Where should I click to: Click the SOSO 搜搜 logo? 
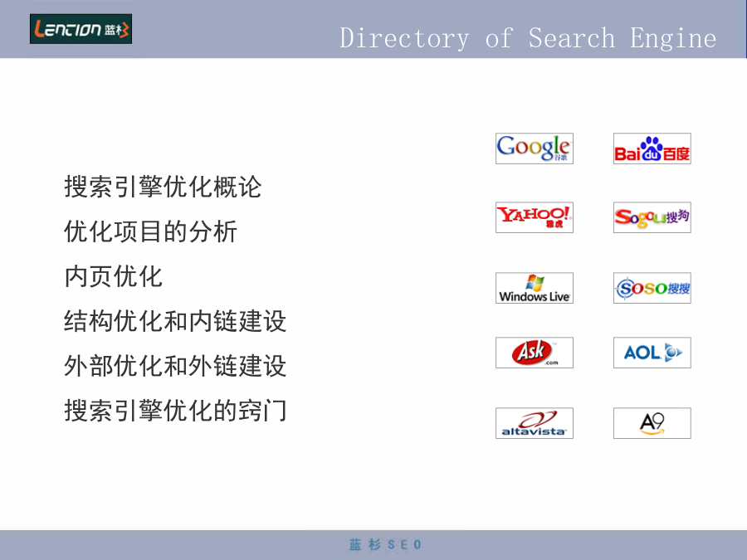point(652,288)
